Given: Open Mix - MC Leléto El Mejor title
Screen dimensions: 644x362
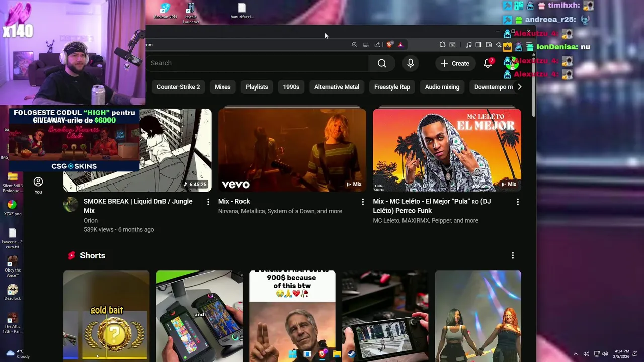Looking at the screenshot, I should (432, 206).
